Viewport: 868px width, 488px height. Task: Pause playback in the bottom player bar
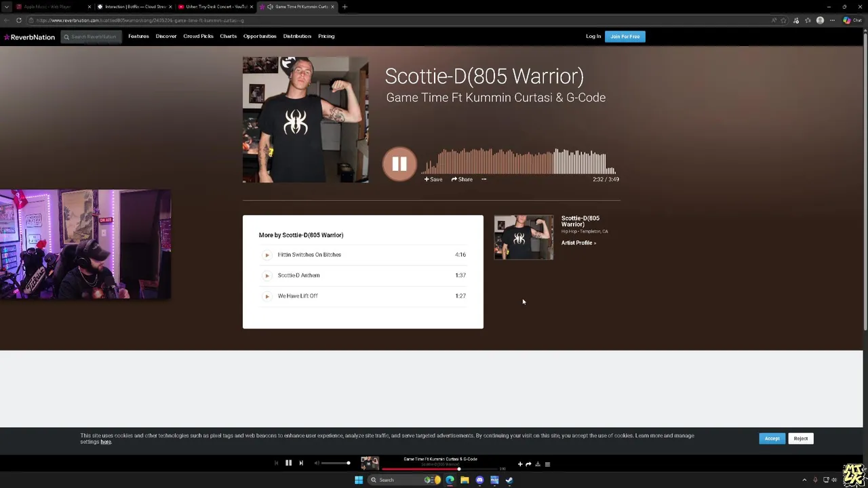288,463
